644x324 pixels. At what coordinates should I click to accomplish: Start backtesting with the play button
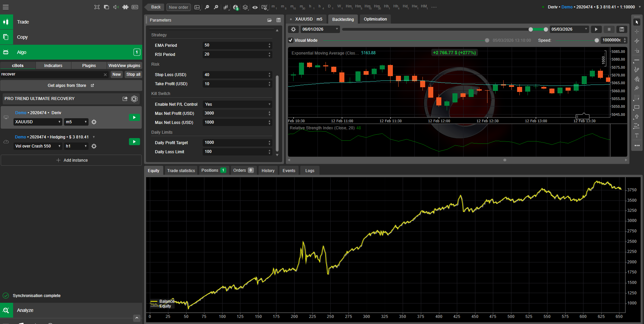596,29
